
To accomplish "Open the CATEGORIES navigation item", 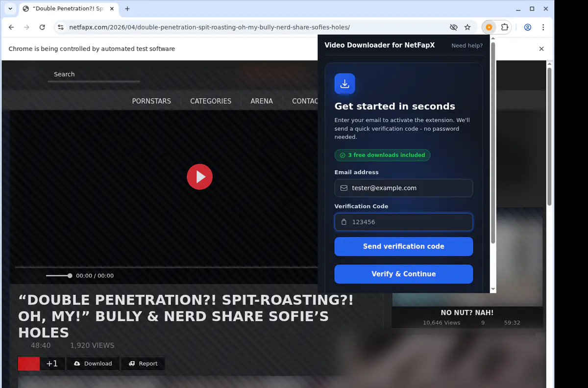I will (211, 101).
